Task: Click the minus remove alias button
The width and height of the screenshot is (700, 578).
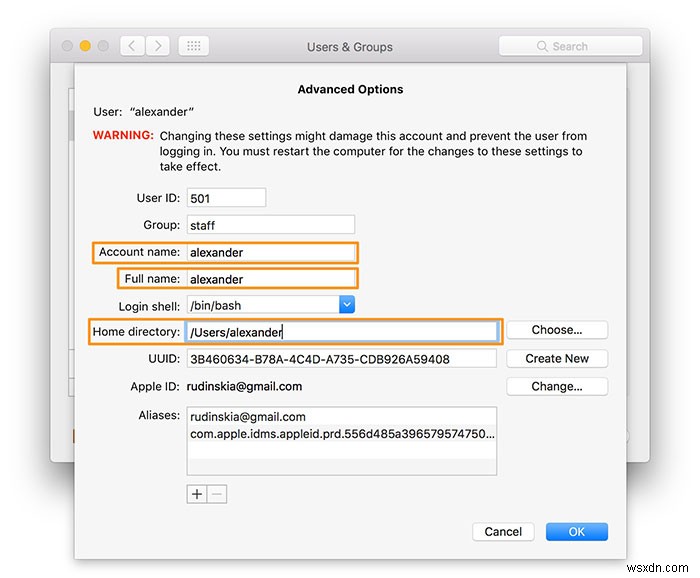Action: (x=217, y=494)
